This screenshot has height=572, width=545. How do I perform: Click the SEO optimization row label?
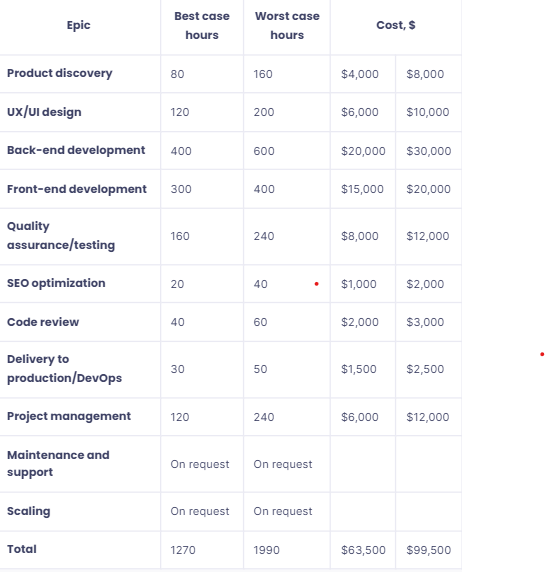click(56, 283)
